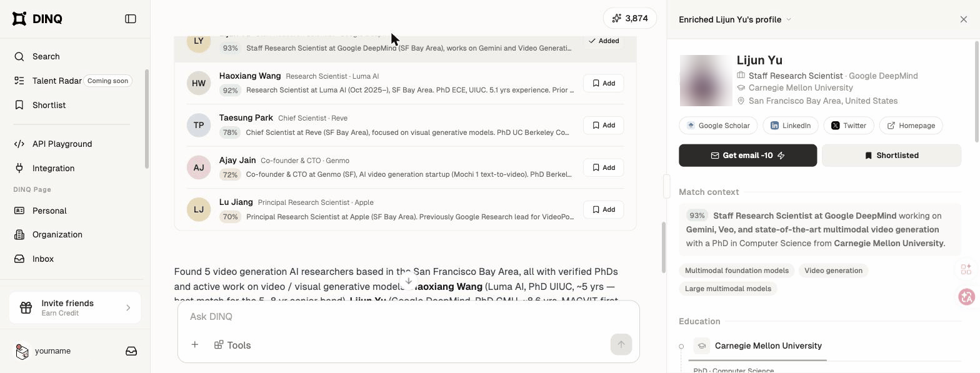
Task: Click the Shortlist bookmark icon in sidebar
Action: 19,105
